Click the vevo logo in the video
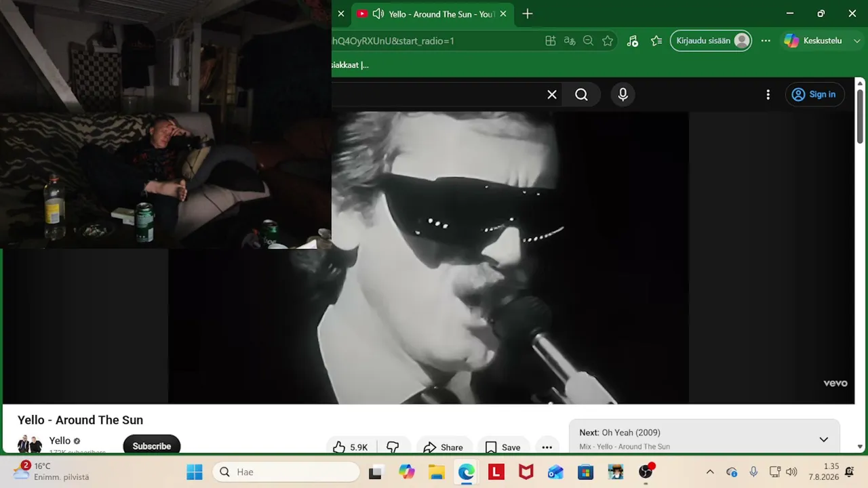 point(835,383)
